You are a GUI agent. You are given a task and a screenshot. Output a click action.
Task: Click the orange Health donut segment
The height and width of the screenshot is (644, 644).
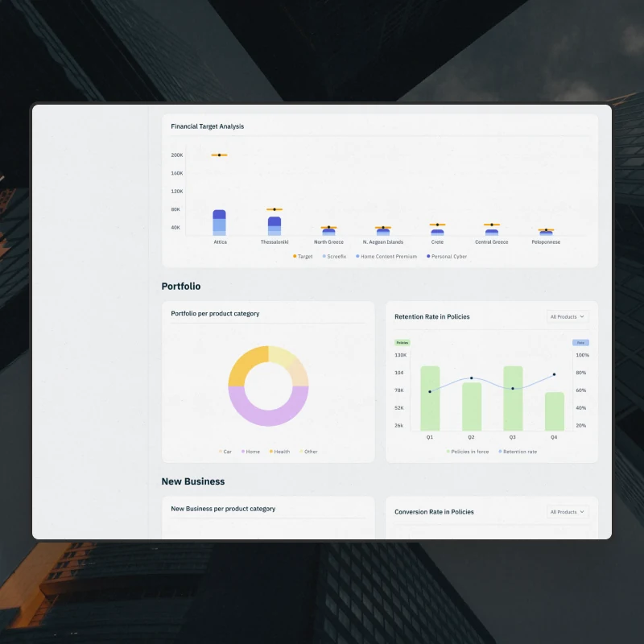243,363
